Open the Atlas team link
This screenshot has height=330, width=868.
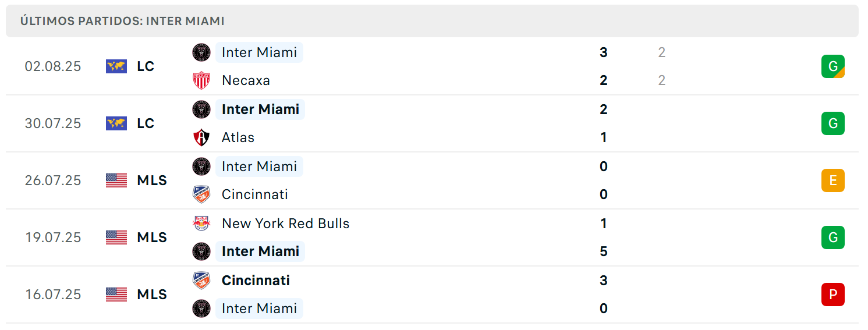click(x=238, y=137)
